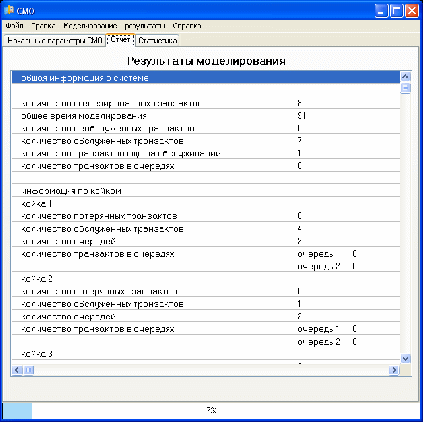Select the Отчет tab
The height and width of the screenshot is (423, 424).
click(x=120, y=39)
